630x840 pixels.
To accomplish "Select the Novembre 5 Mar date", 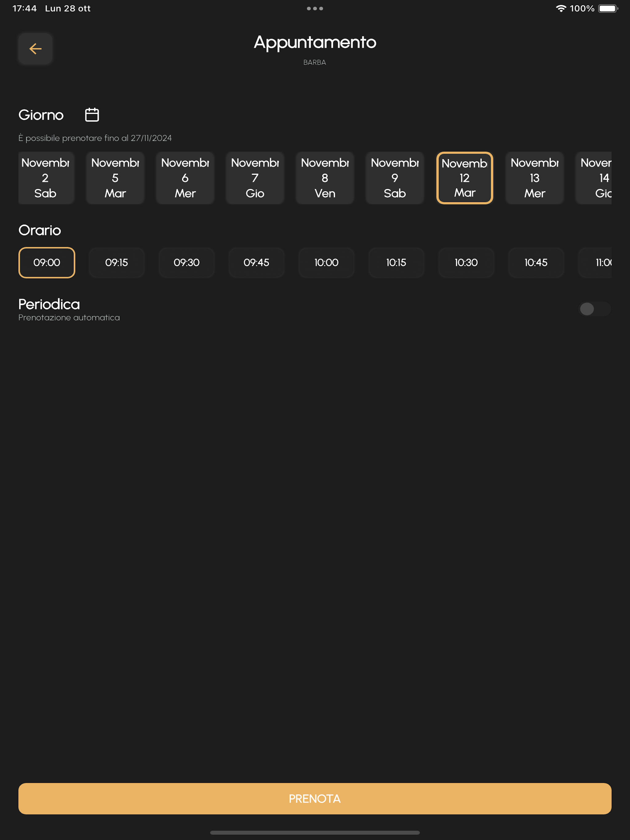I will 115,178.
